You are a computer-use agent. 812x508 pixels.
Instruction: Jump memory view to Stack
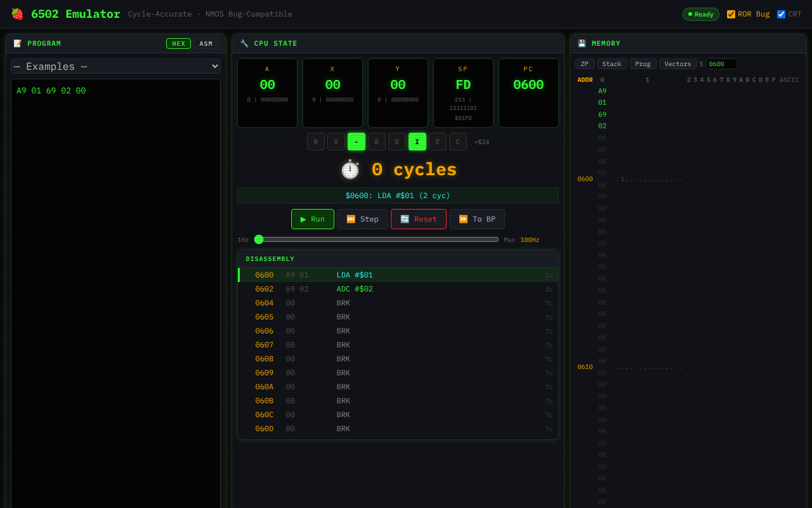coord(612,63)
